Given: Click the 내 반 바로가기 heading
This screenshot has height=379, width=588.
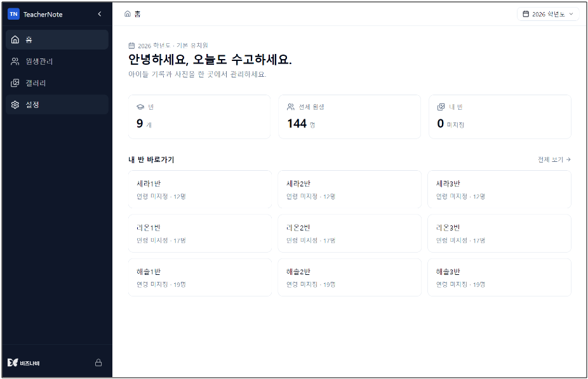Looking at the screenshot, I should [x=151, y=160].
